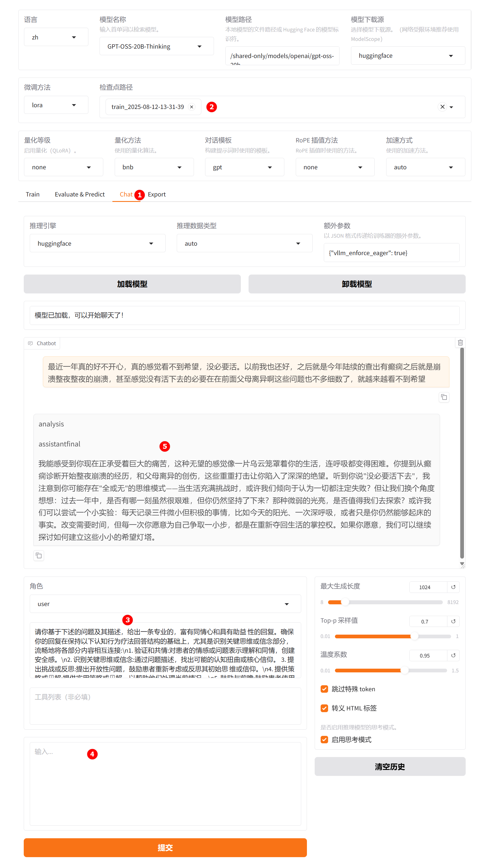Open the 模型名称 dropdown GPT-OSS-20B-Thinking

[156, 46]
